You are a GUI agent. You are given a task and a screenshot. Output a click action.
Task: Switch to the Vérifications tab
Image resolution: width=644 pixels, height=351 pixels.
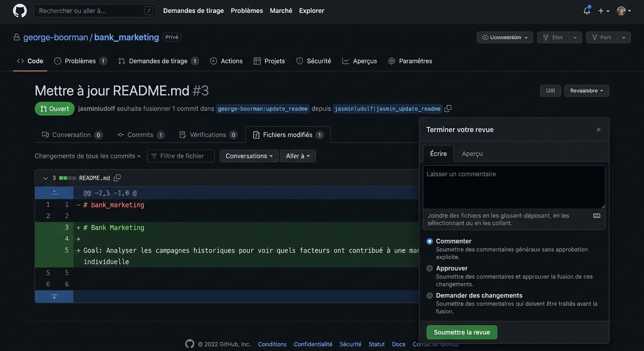(208, 135)
